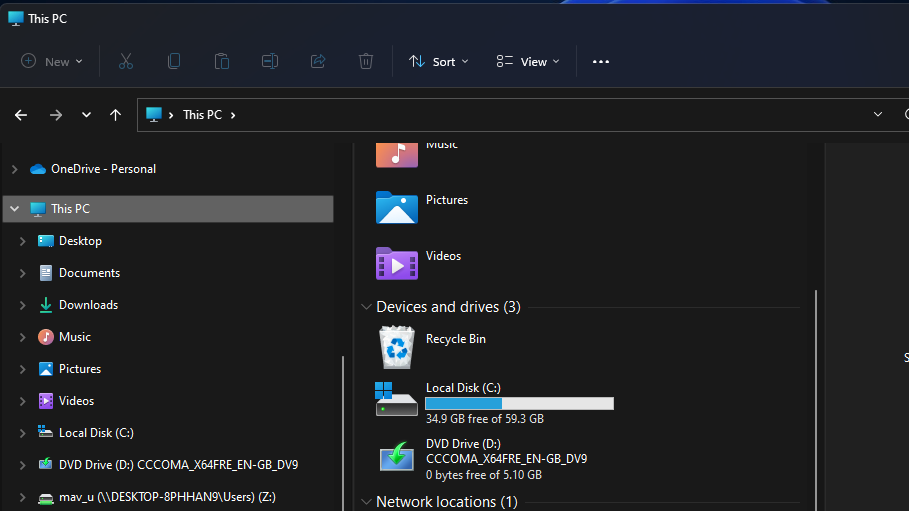Select Downloads in navigation pane
This screenshot has height=511, width=909.
tap(88, 305)
